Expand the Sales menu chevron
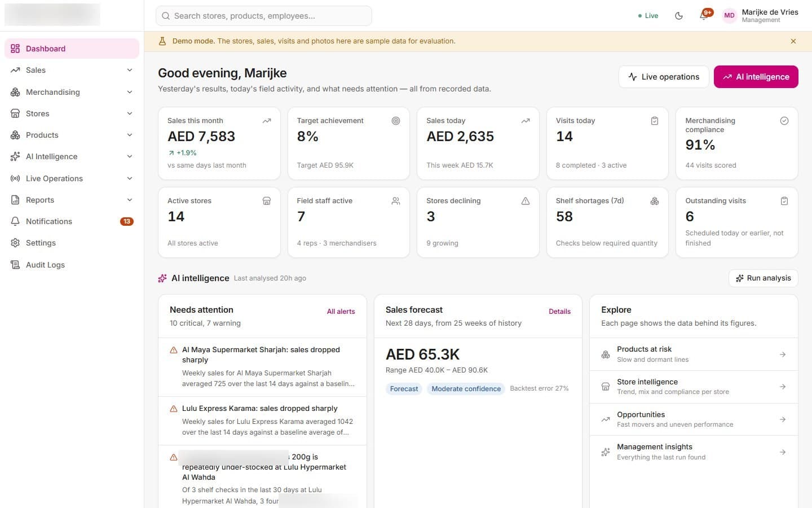 coord(130,70)
